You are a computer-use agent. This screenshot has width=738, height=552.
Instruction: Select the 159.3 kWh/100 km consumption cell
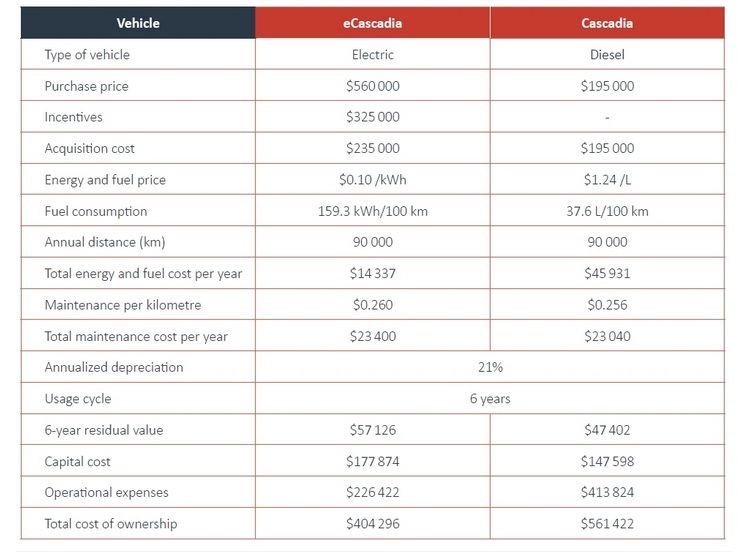coord(372,211)
